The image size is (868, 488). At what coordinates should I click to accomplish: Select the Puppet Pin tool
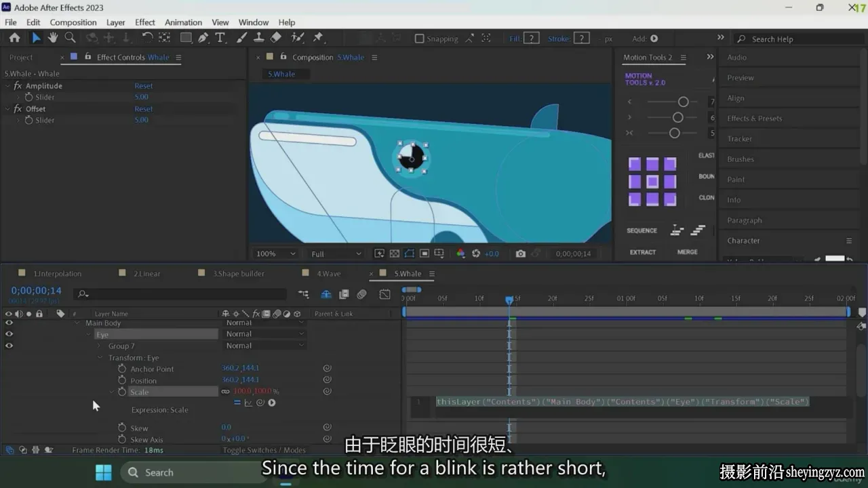[x=318, y=38]
